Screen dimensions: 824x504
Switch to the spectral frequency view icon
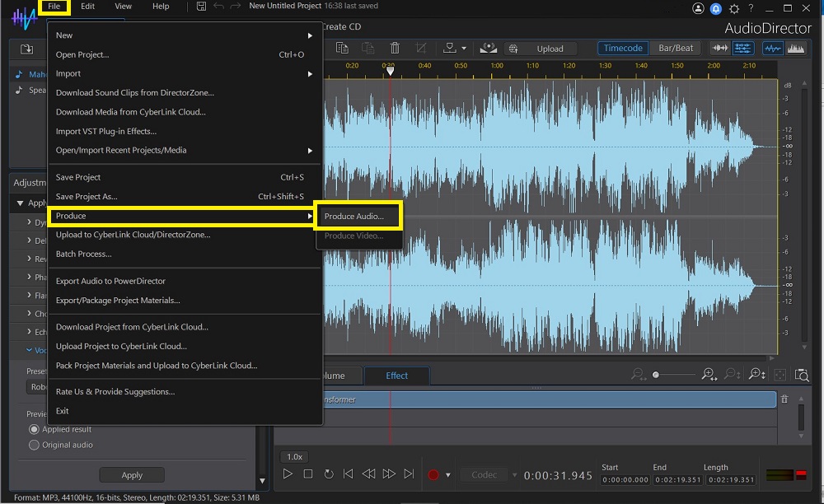795,48
